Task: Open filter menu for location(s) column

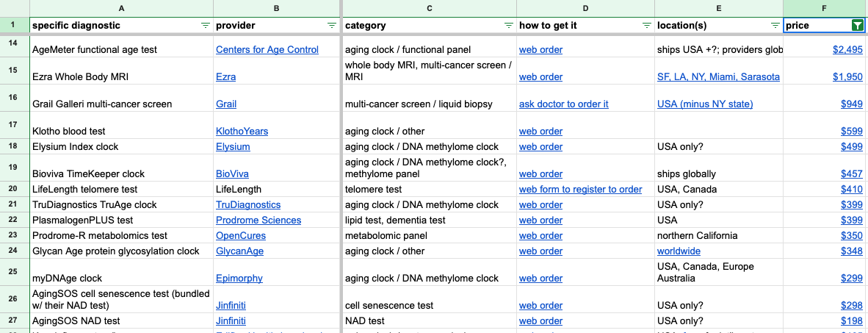Action: click(775, 26)
